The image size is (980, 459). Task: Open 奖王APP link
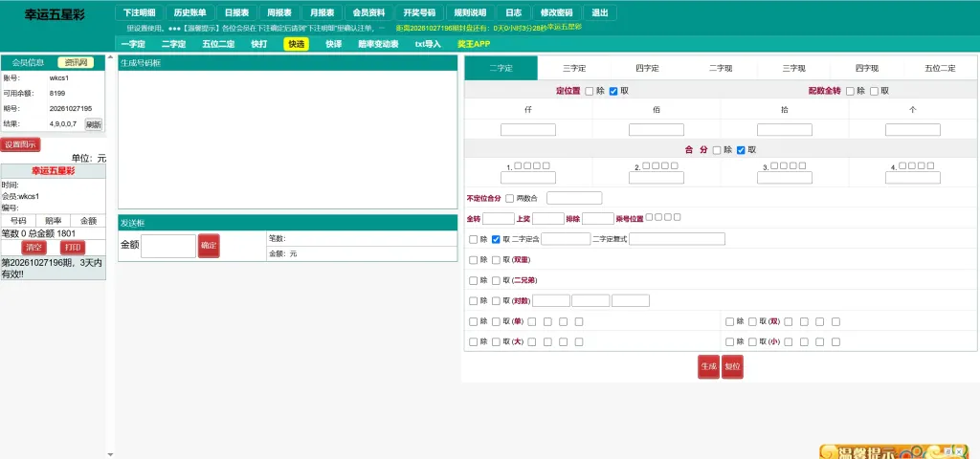click(474, 44)
